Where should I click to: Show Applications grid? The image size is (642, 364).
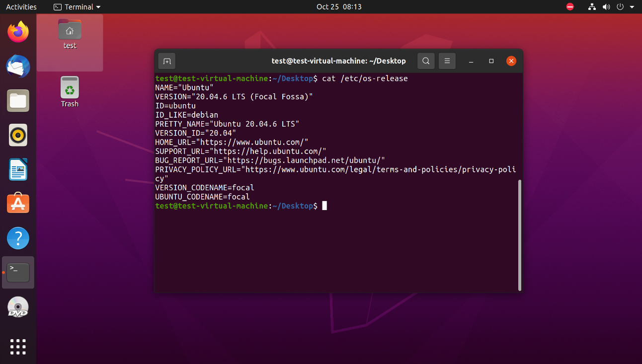pos(18,347)
